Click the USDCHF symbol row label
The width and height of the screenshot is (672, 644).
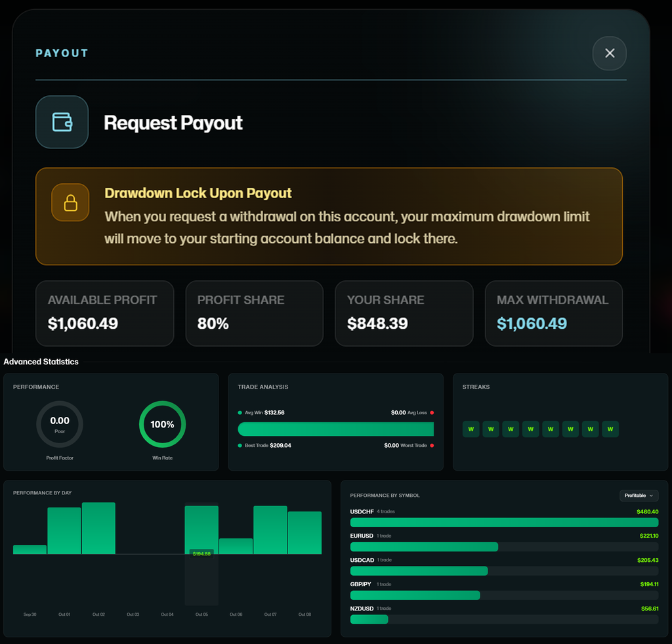[362, 511]
